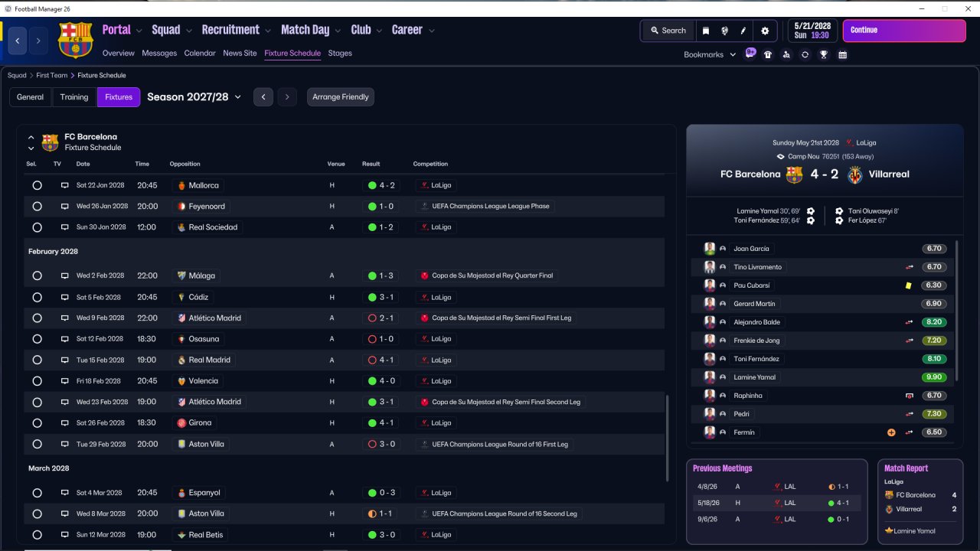Click the fixture list vertical scrollbar
This screenshot has width=980, height=551.
click(667, 438)
